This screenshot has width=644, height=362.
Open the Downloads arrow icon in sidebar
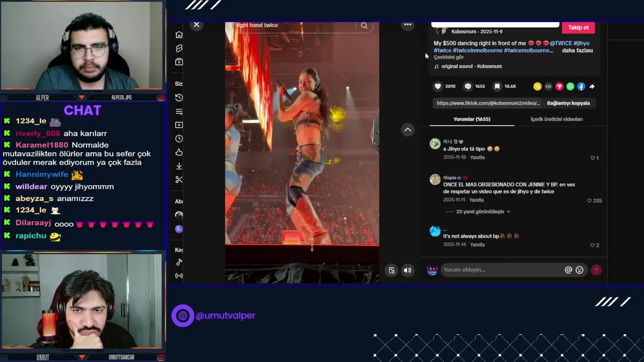179,166
